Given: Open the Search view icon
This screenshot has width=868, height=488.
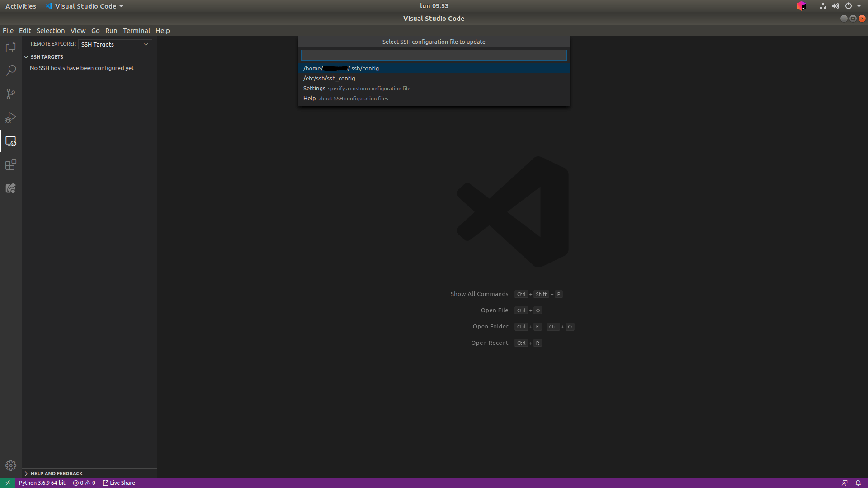Looking at the screenshot, I should click(x=11, y=70).
